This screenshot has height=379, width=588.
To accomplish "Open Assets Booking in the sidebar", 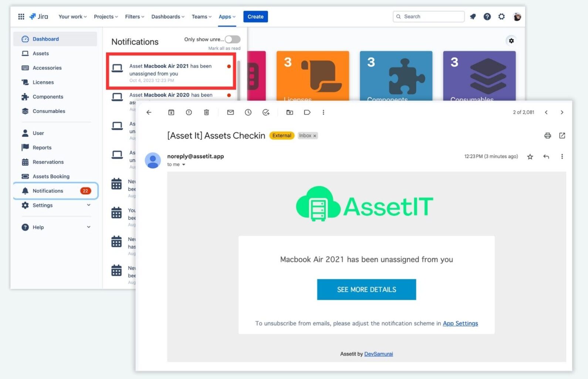I will [55, 176].
